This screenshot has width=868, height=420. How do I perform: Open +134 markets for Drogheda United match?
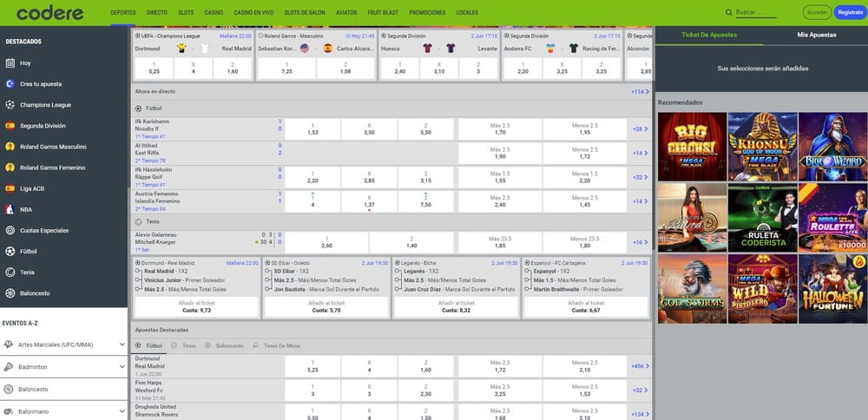[640, 415]
